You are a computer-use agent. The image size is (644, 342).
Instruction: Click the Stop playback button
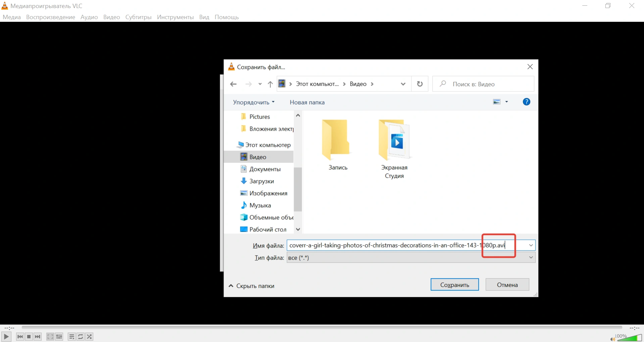pyautogui.click(x=29, y=337)
